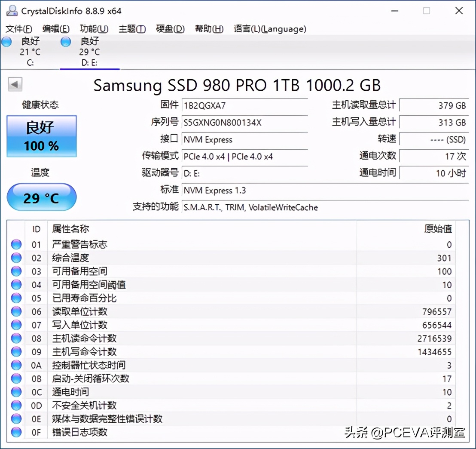Click the 29 °C temperature button
The width and height of the screenshot is (476, 449).
(41, 197)
